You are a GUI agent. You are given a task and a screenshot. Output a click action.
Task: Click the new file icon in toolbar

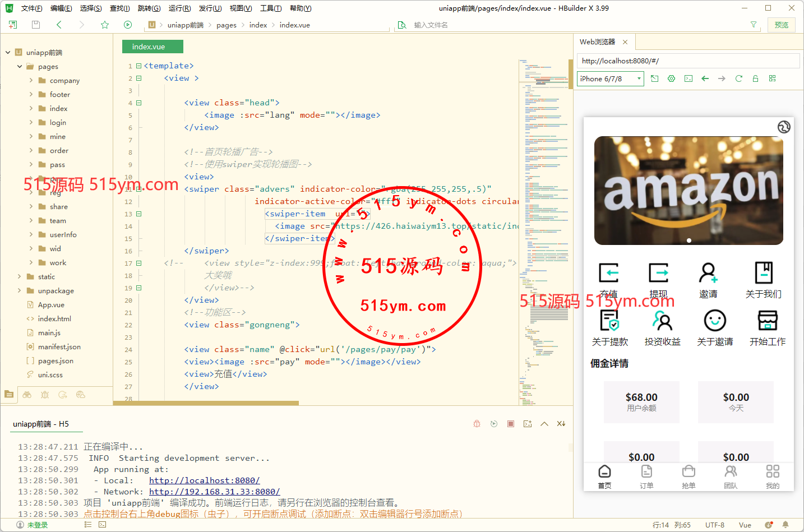[13, 25]
